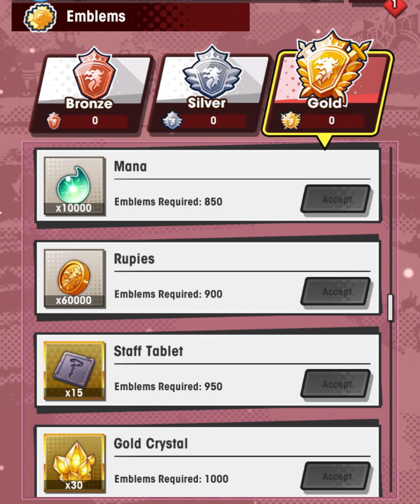The height and width of the screenshot is (504, 420).
Task: Accept the Staff Tablet reward
Action: coord(336,384)
